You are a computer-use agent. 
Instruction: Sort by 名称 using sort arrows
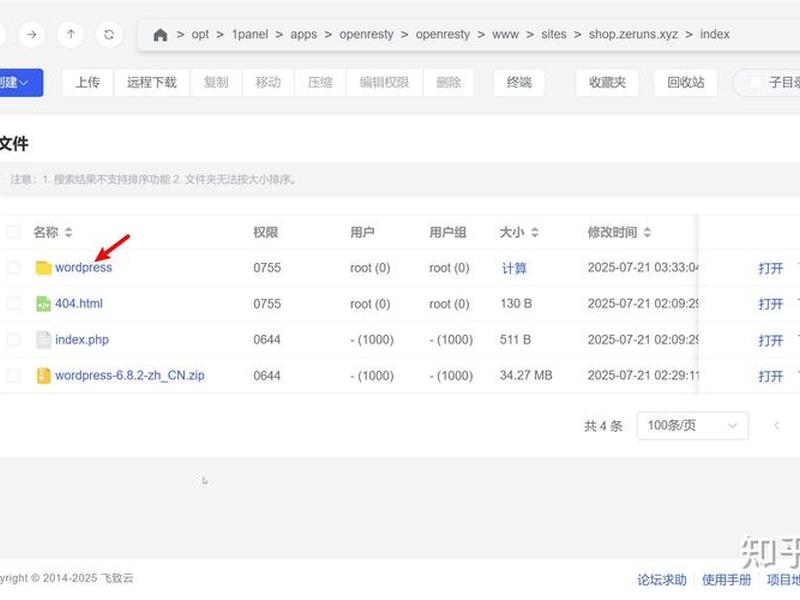[x=68, y=233]
